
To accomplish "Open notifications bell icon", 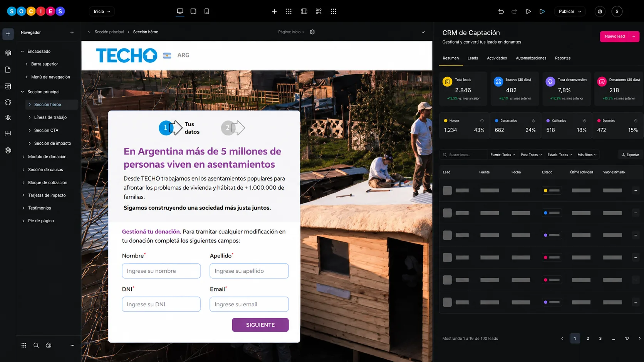I will tap(600, 12).
